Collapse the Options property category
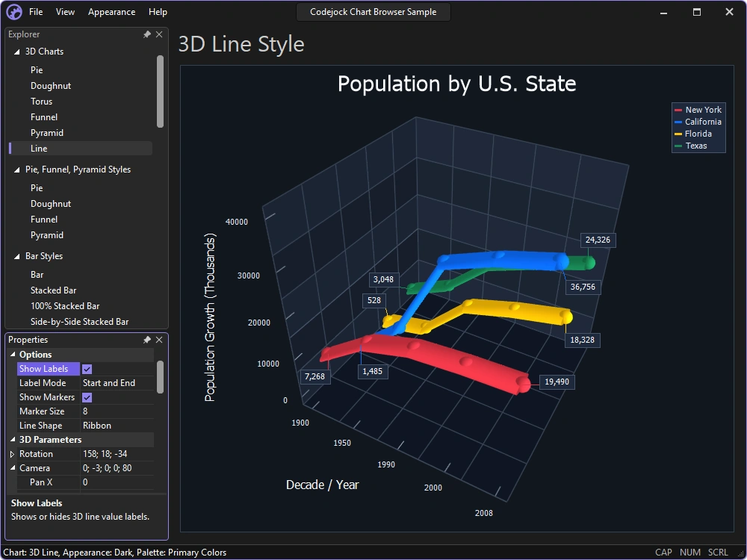Screen dimensions: 747x560 coord(13,355)
